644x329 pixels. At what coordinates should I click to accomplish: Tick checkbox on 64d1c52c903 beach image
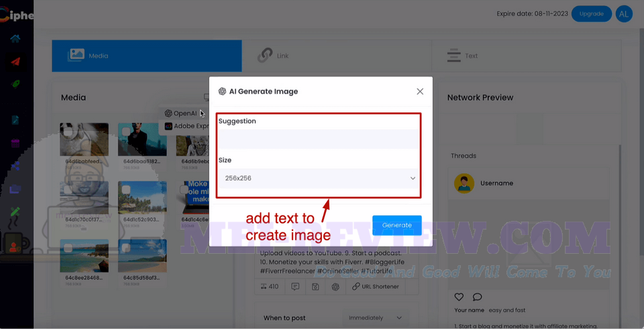126,189
